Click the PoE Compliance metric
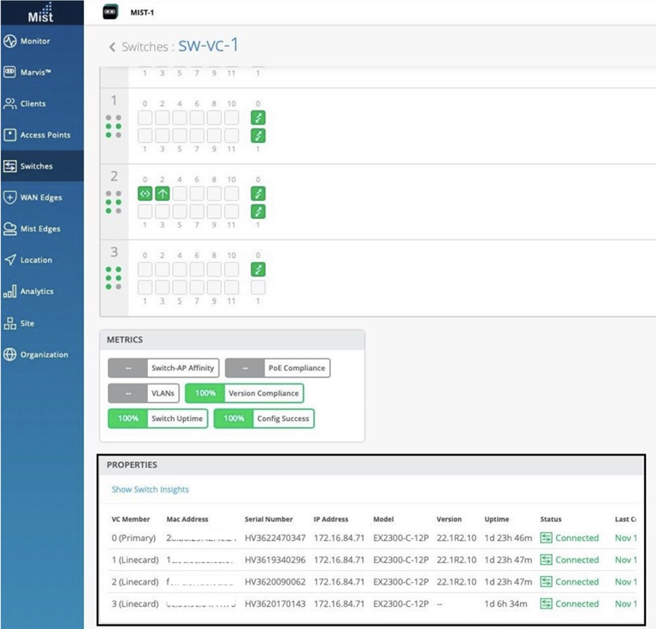The width and height of the screenshot is (656, 629). pos(278,368)
